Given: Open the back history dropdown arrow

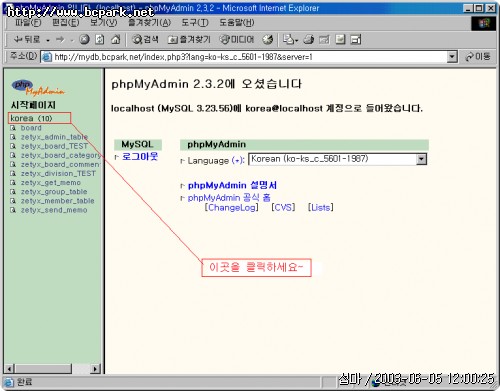Looking at the screenshot, I should [48, 40].
